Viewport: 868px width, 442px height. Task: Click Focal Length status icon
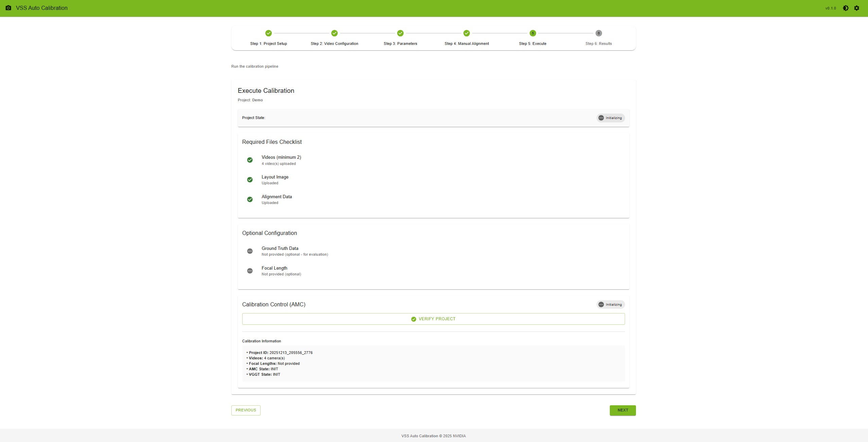(250, 271)
